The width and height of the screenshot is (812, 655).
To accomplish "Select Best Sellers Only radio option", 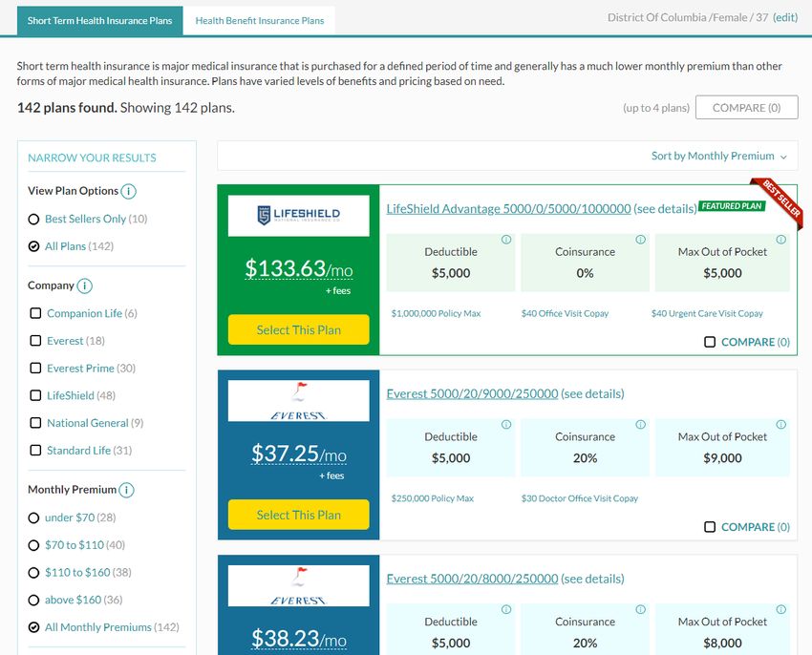I will coord(33,219).
